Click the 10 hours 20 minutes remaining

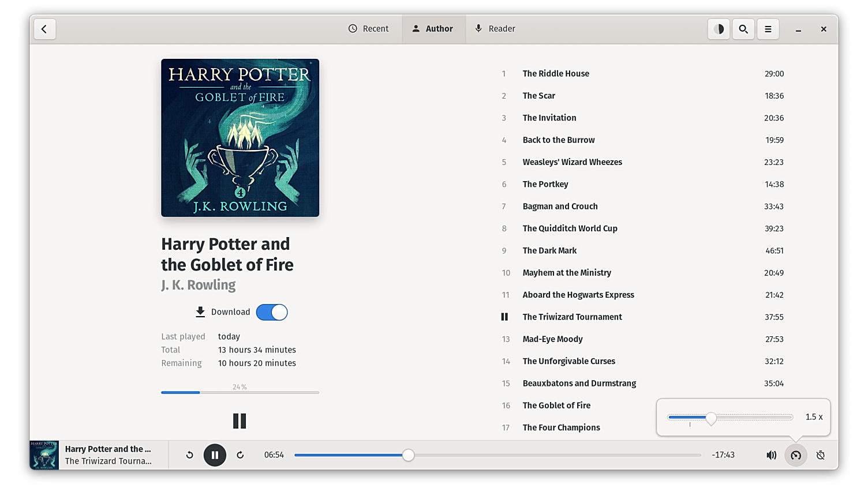point(257,363)
